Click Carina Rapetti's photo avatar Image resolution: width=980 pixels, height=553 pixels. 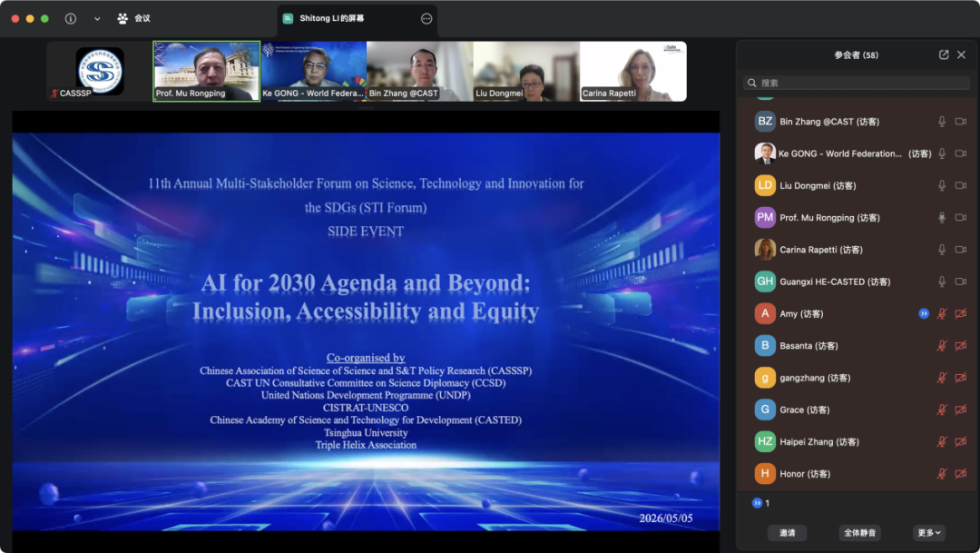pyautogui.click(x=765, y=249)
